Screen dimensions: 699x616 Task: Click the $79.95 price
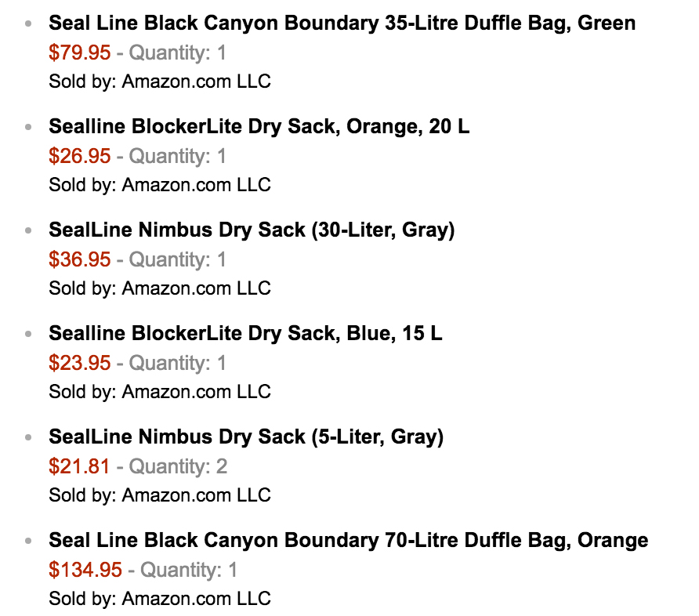point(79,53)
